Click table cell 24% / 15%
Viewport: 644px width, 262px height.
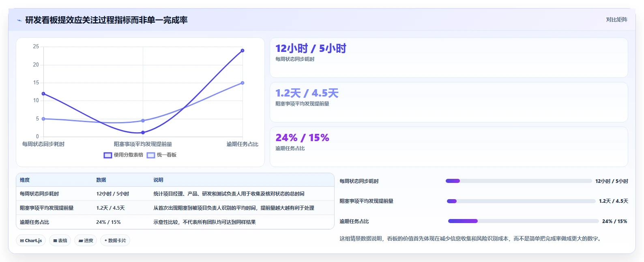[x=108, y=222]
